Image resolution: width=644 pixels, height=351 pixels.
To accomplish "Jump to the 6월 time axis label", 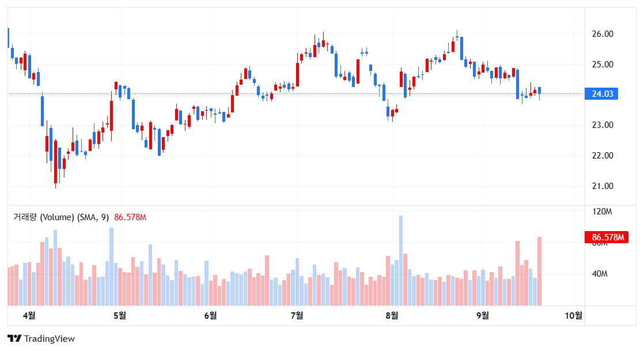I will click(211, 315).
